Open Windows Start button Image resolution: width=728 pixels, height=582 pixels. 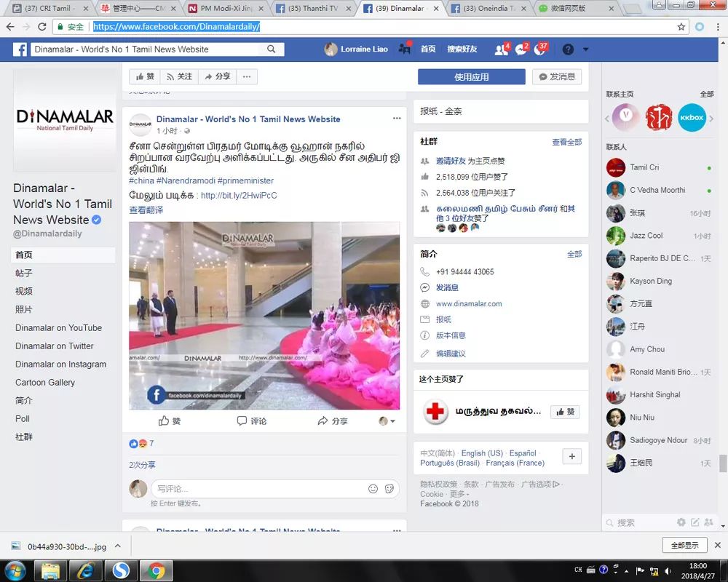point(15,570)
